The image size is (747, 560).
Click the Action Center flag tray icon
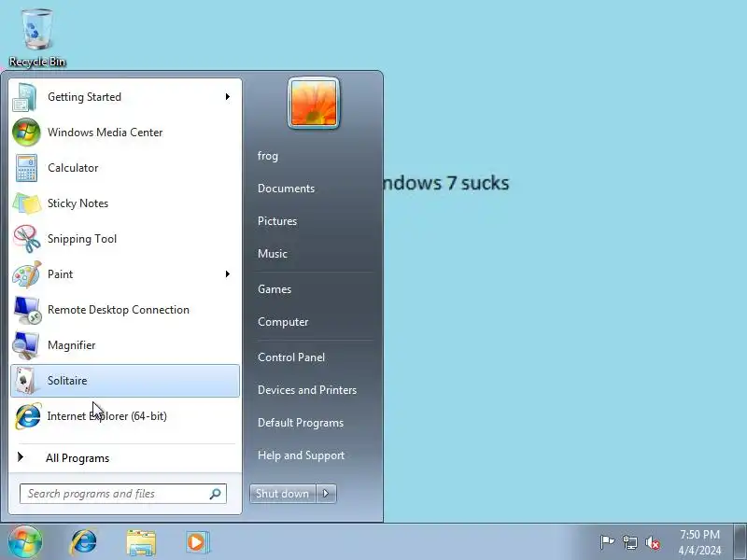(x=607, y=542)
